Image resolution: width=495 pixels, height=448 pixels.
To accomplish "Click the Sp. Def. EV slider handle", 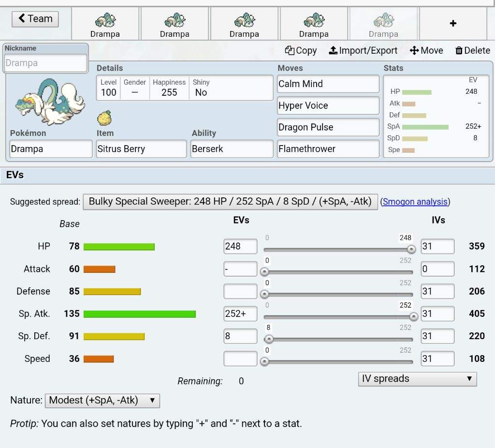I will tap(269, 339).
